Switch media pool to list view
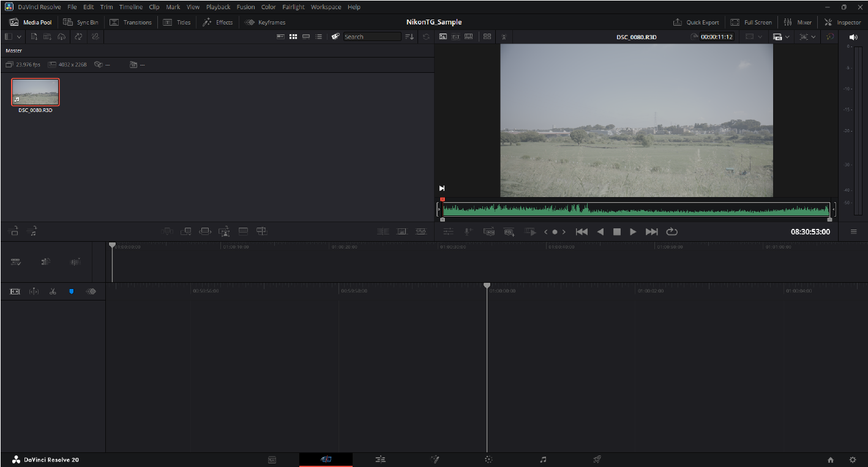 coord(319,37)
